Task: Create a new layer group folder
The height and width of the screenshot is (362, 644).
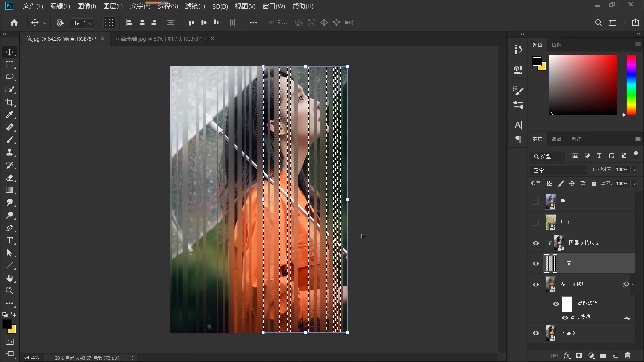Action: click(x=603, y=355)
